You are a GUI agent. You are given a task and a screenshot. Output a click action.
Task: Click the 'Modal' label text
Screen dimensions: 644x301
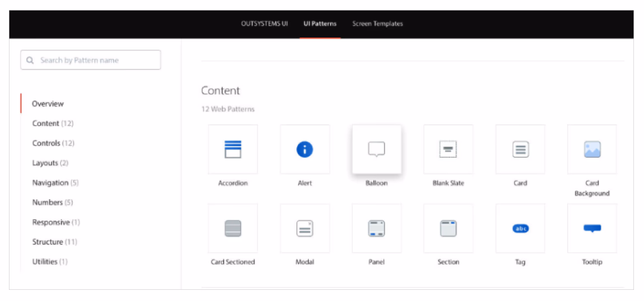click(x=305, y=262)
